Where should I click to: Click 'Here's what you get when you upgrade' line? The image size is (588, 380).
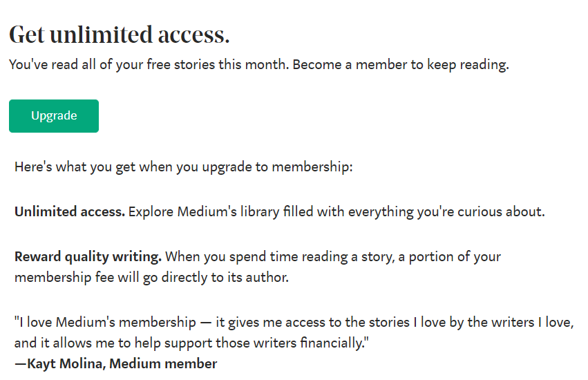(184, 167)
